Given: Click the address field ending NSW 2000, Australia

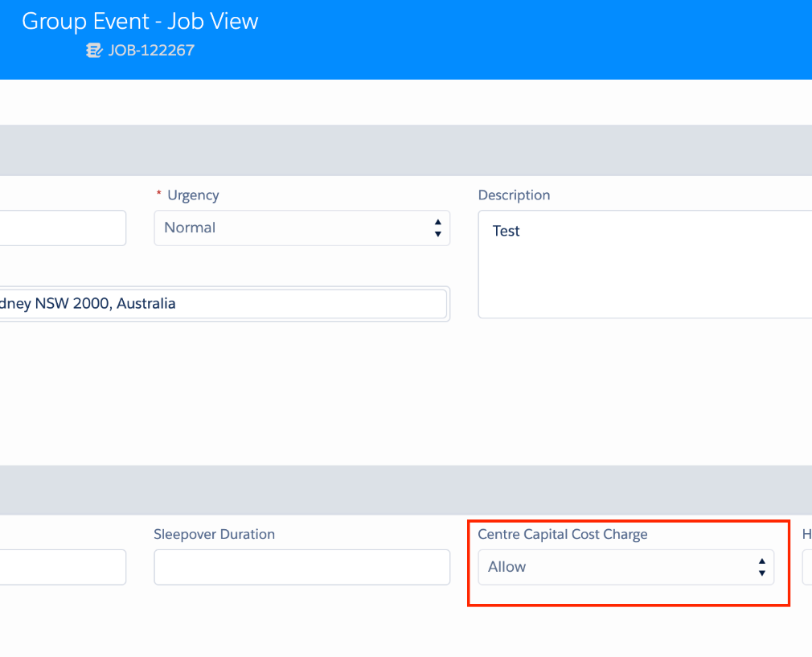Looking at the screenshot, I should pos(222,304).
